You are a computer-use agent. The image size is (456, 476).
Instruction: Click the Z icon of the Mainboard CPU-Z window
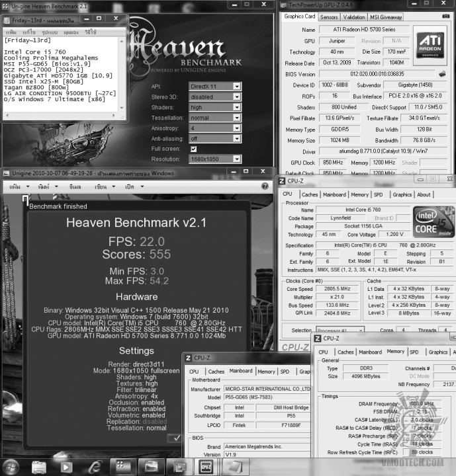pos(188,358)
